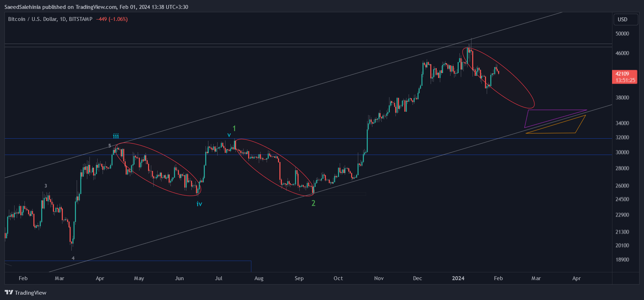
Task: Click the Jun label on time axis
Action: click(x=179, y=278)
